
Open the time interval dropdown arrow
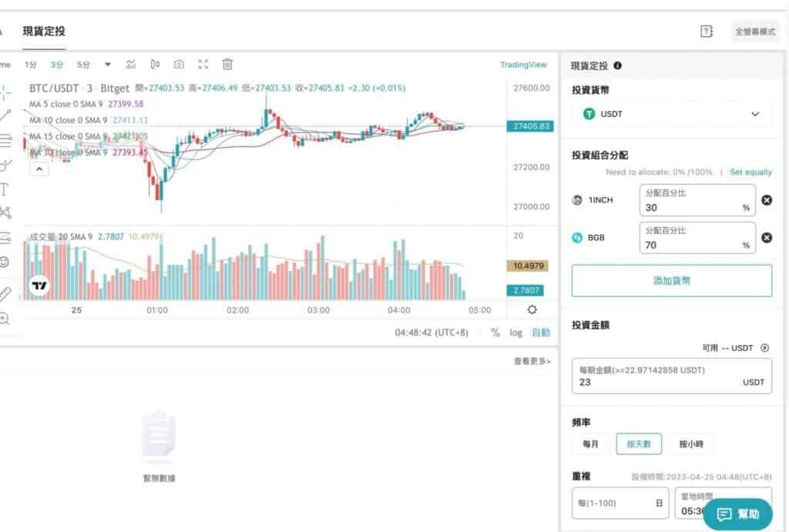(x=108, y=65)
